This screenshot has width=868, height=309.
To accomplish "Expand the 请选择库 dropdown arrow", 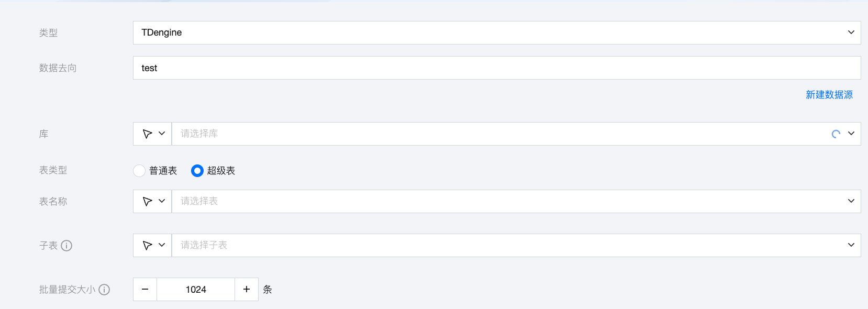I will [x=851, y=134].
